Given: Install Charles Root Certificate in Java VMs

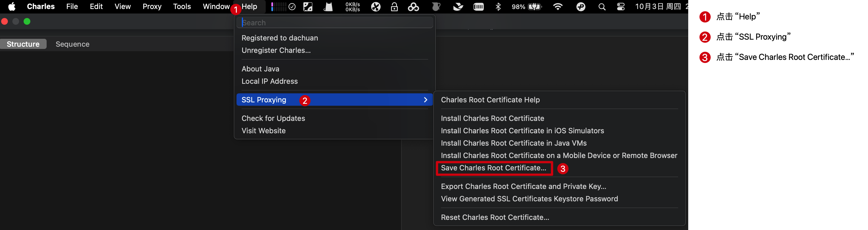Looking at the screenshot, I should (x=513, y=143).
